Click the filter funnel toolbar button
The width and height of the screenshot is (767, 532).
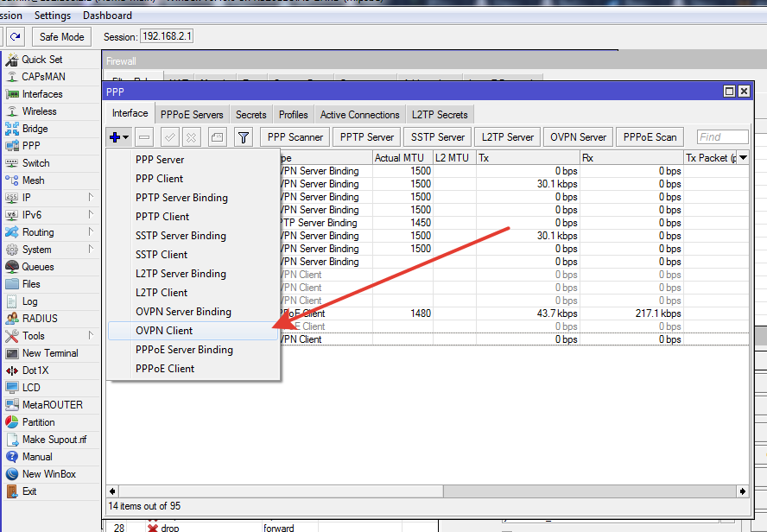tap(244, 137)
